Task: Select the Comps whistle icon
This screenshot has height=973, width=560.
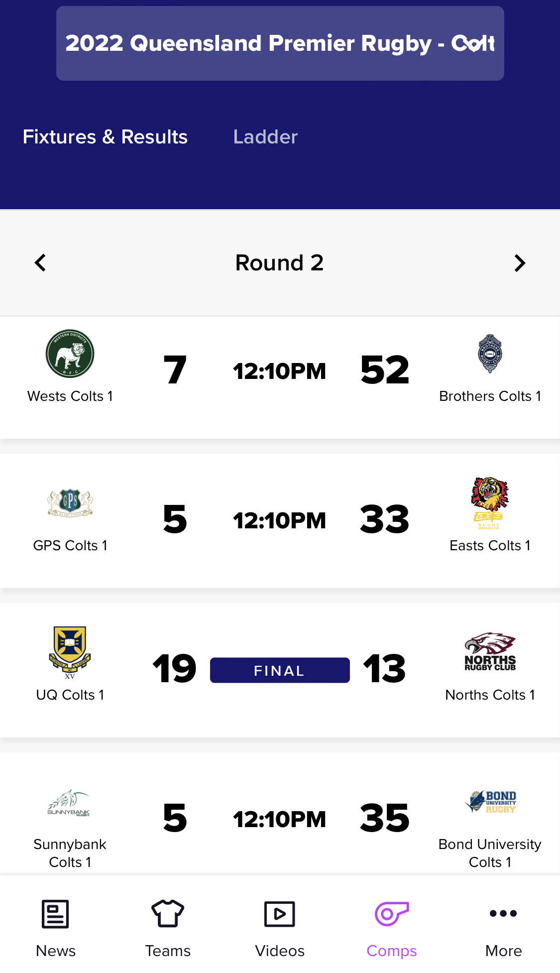Action: [392, 914]
